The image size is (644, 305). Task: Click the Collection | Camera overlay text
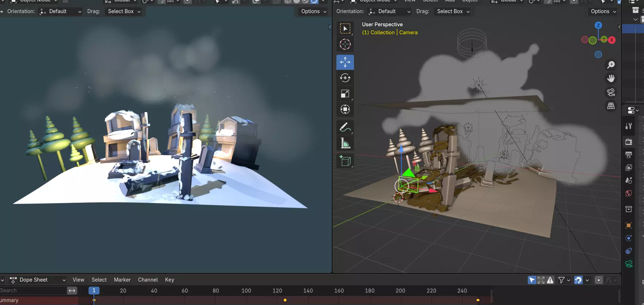(x=390, y=33)
